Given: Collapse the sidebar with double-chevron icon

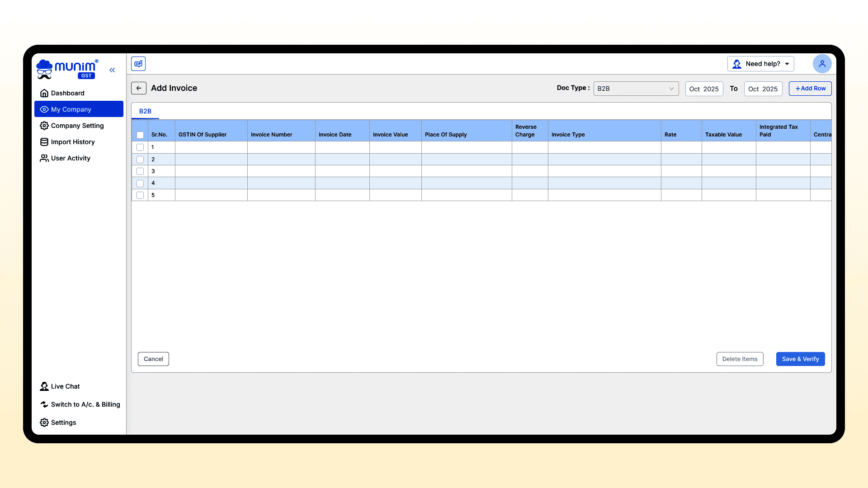Looking at the screenshot, I should 112,70.
